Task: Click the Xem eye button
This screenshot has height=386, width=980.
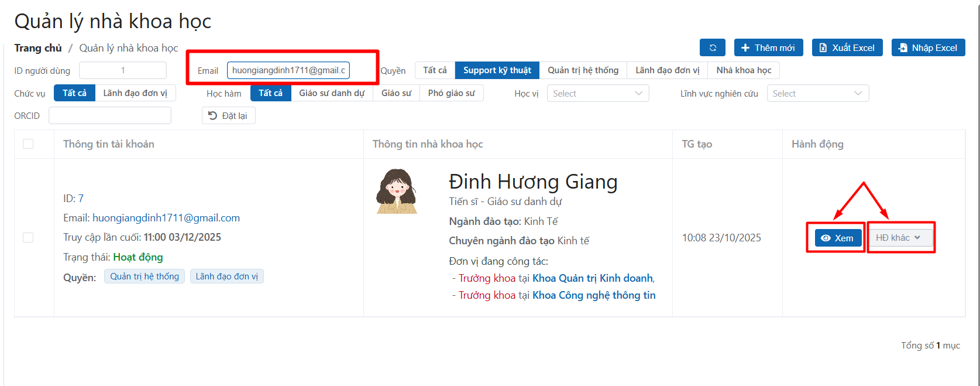Action: click(x=837, y=238)
